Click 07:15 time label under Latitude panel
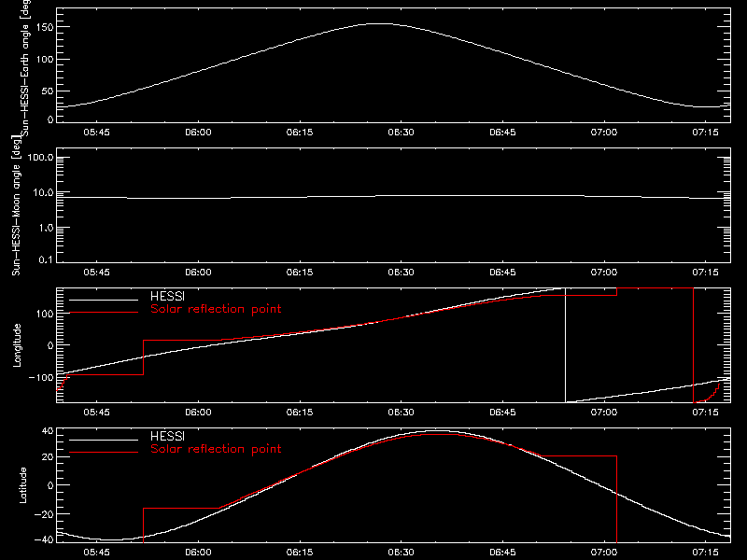The height and width of the screenshot is (560, 747). (706, 553)
